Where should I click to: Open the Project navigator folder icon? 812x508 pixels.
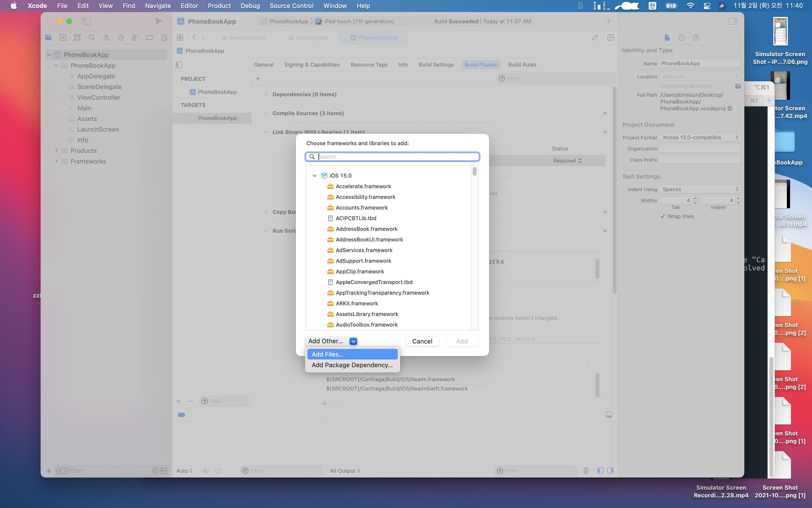tap(48, 38)
